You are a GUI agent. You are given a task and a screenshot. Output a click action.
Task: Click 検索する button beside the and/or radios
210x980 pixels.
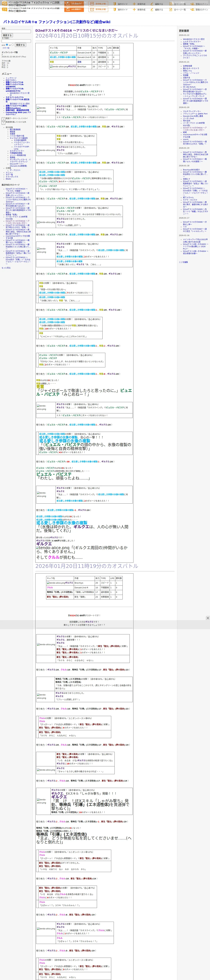coord(20,45)
